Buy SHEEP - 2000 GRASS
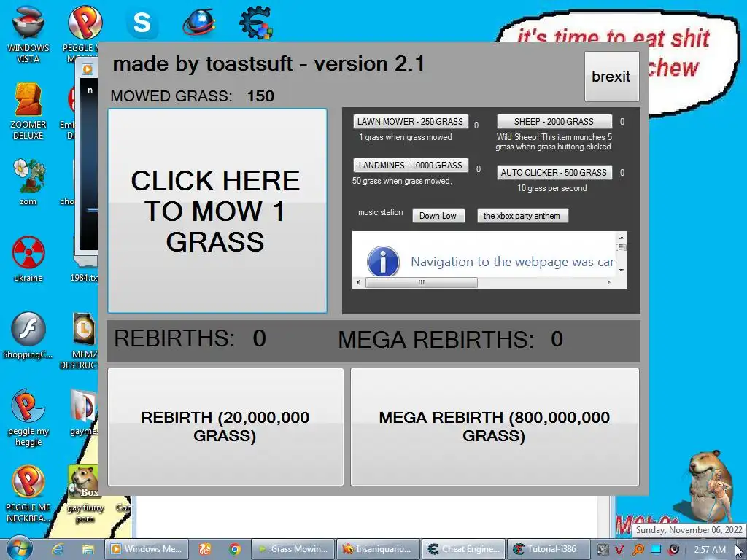This screenshot has width=747, height=560. (x=554, y=122)
